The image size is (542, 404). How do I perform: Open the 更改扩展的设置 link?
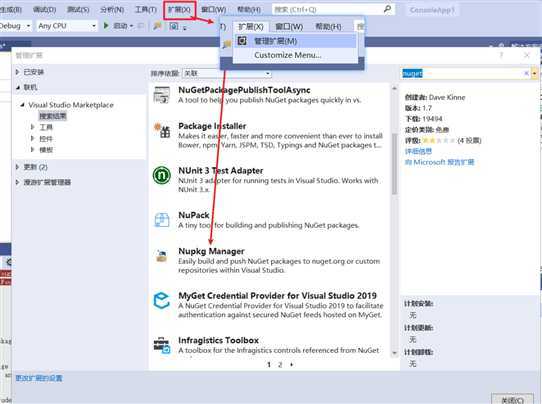[x=39, y=378]
